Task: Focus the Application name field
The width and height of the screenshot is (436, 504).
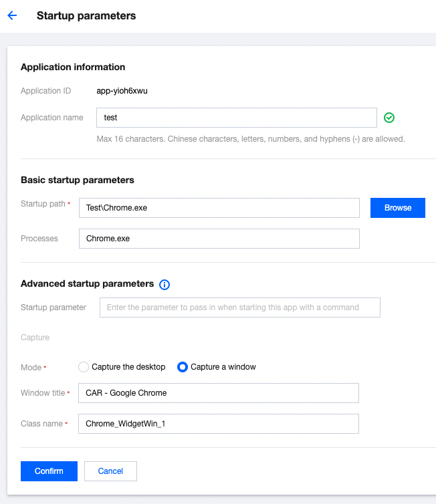Action: [236, 118]
